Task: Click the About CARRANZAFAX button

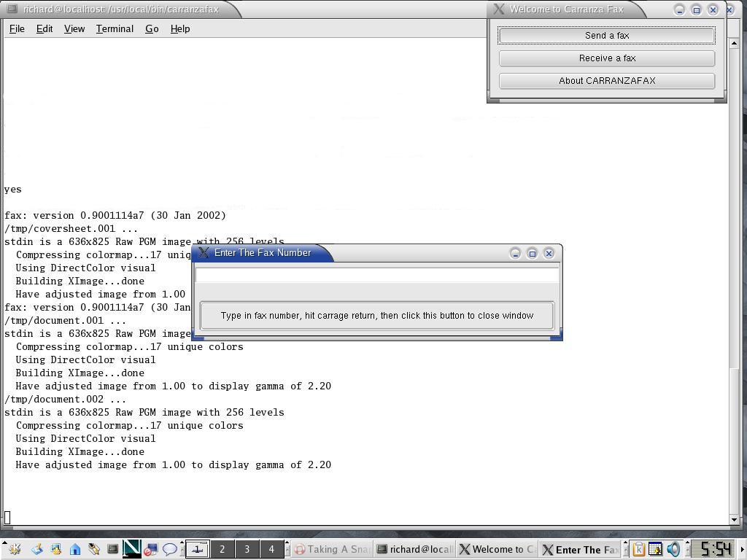Action: point(607,80)
